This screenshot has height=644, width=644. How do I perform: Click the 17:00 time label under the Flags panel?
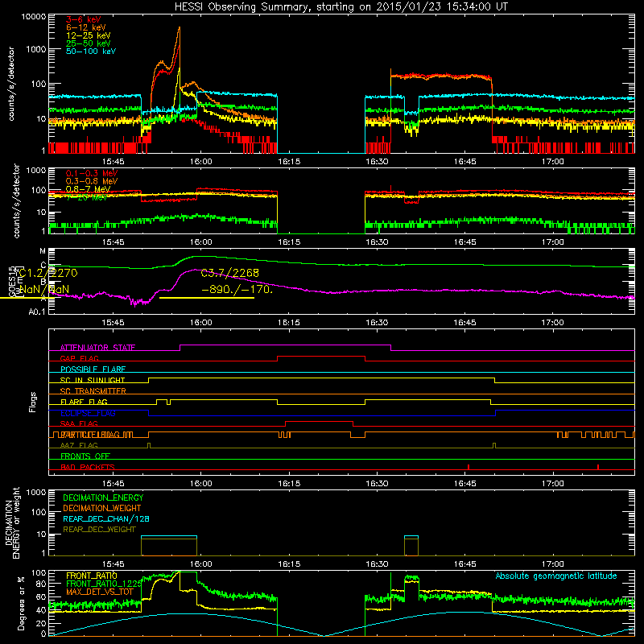552,484
